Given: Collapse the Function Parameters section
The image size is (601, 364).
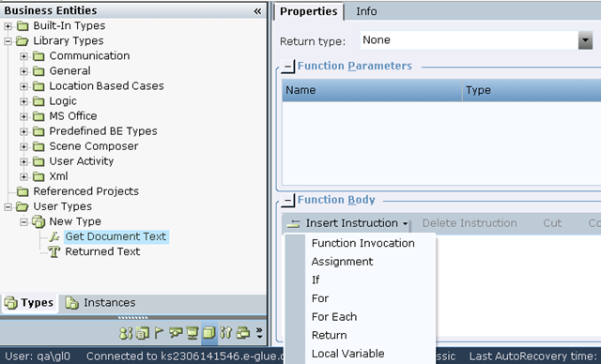Looking at the screenshot, I should (x=288, y=67).
